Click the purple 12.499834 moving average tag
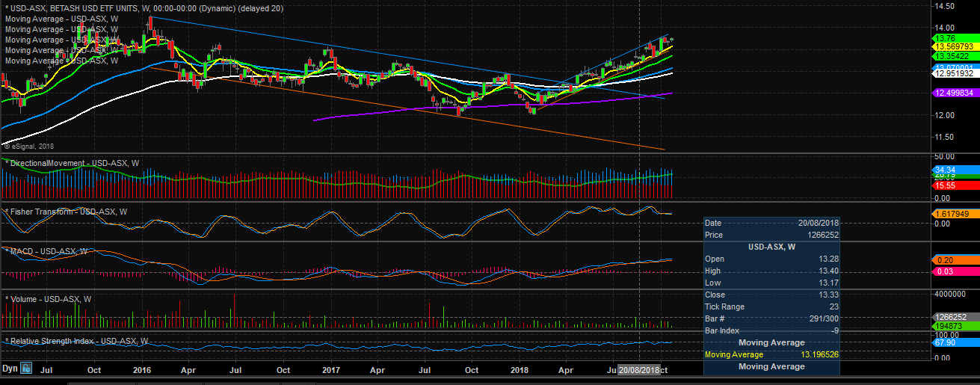Image resolution: width=980 pixels, height=385 pixels. [955, 92]
